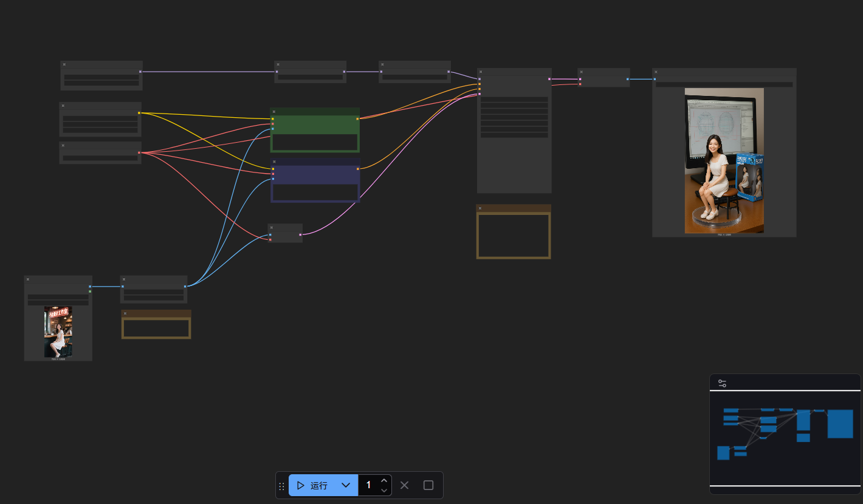Collapse the input image loader node
Screen dimensions: 863x504
[x=28, y=279]
